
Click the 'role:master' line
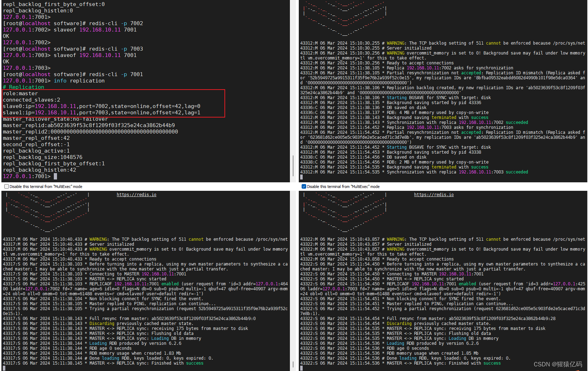(x=21, y=93)
